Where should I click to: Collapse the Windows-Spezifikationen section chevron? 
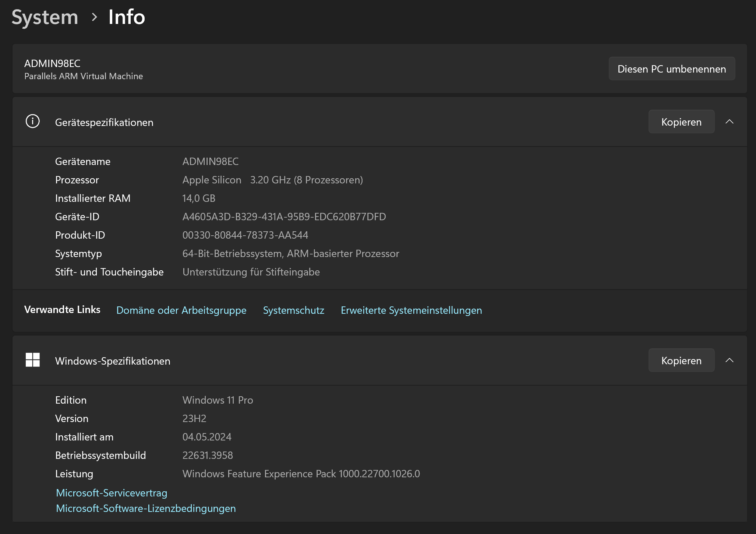[729, 360]
